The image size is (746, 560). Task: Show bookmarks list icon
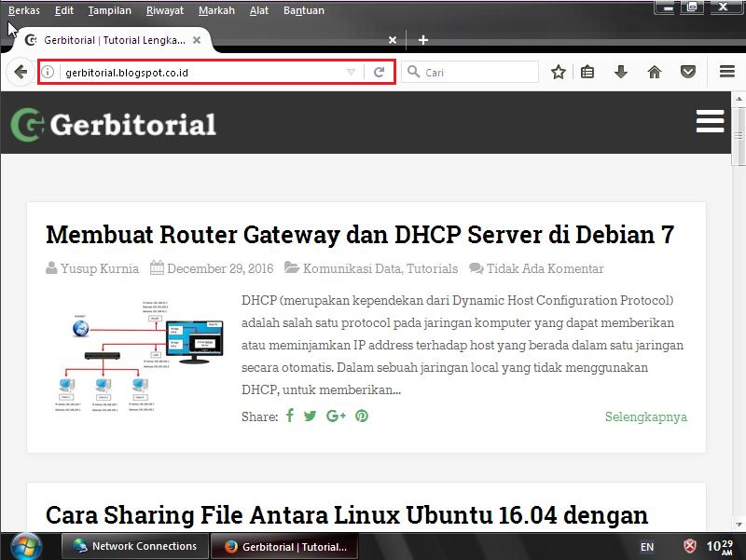click(587, 73)
